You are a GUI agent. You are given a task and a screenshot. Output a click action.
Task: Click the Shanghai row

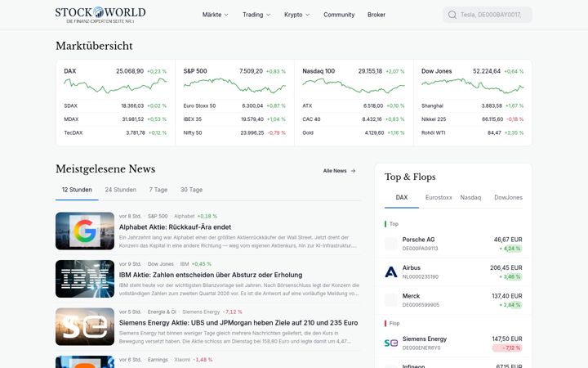point(473,105)
